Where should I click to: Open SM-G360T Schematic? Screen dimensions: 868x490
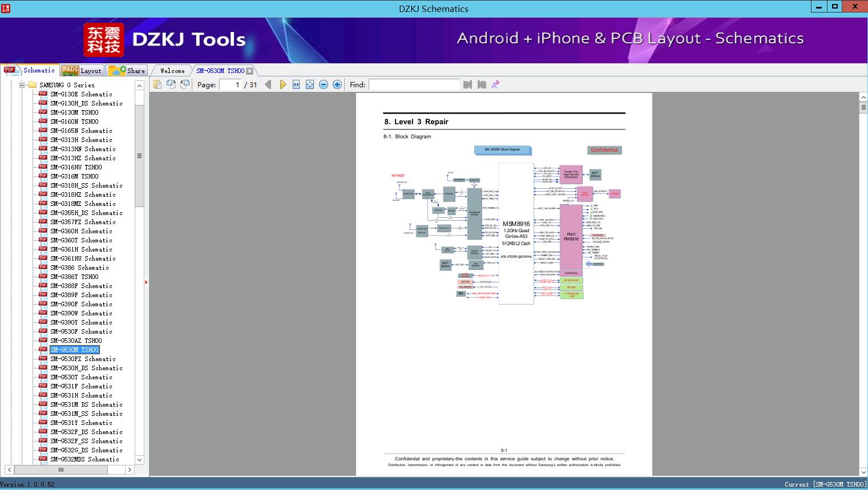point(81,240)
